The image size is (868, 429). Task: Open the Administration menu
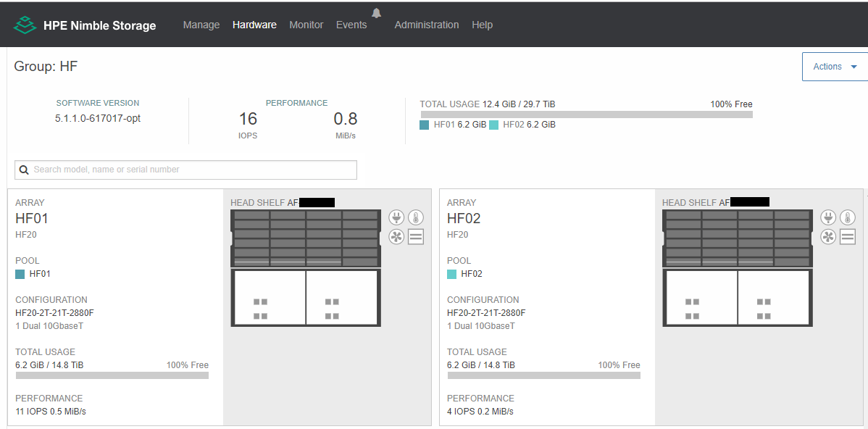pos(427,25)
